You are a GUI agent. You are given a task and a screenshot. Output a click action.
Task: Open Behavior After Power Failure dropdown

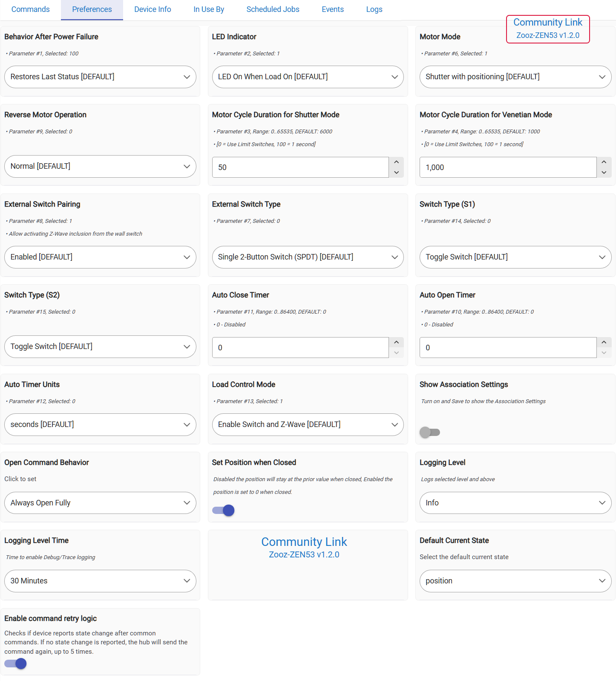coord(100,77)
